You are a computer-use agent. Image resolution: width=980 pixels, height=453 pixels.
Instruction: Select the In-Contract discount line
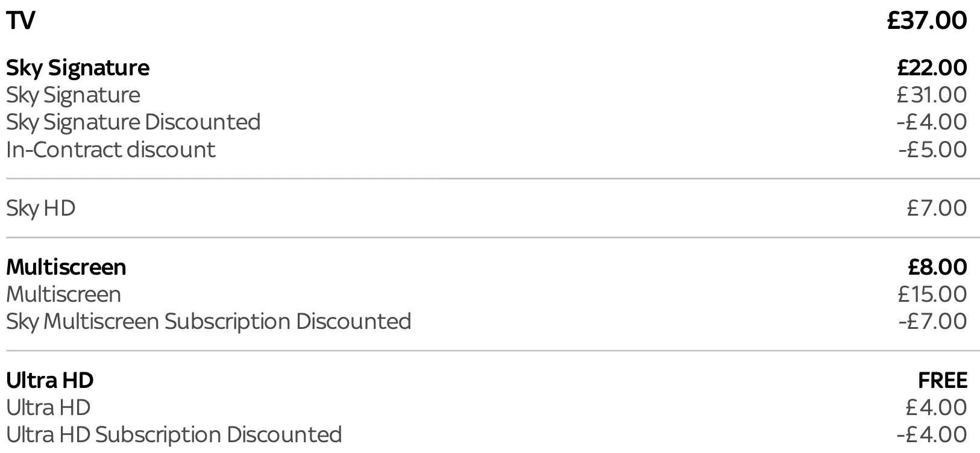click(111, 149)
